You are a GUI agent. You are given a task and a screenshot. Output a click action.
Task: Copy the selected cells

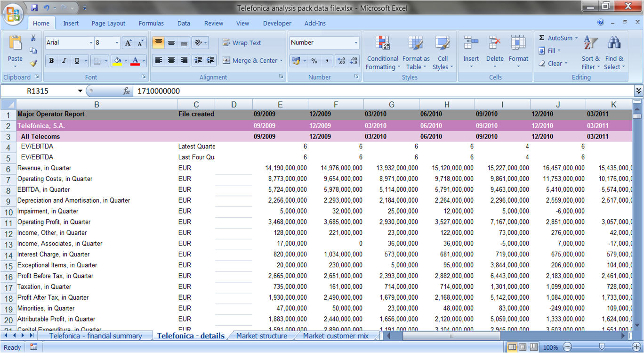[x=33, y=50]
